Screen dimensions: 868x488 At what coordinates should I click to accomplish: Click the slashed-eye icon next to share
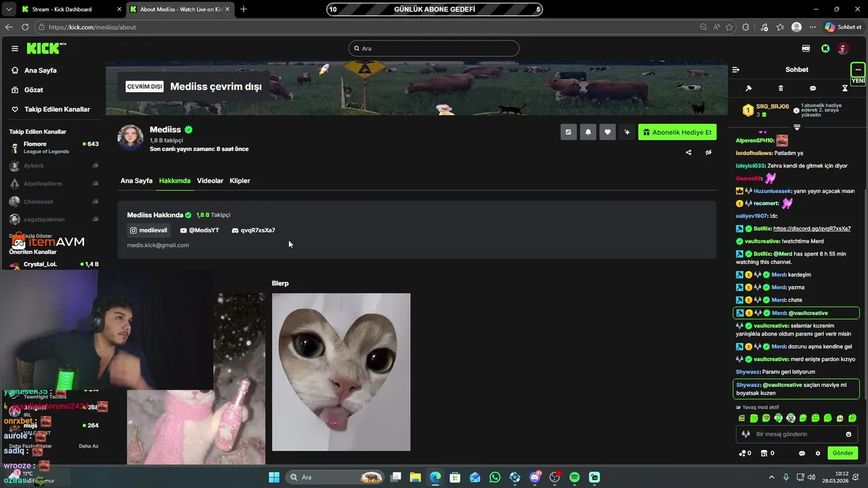[x=708, y=152]
